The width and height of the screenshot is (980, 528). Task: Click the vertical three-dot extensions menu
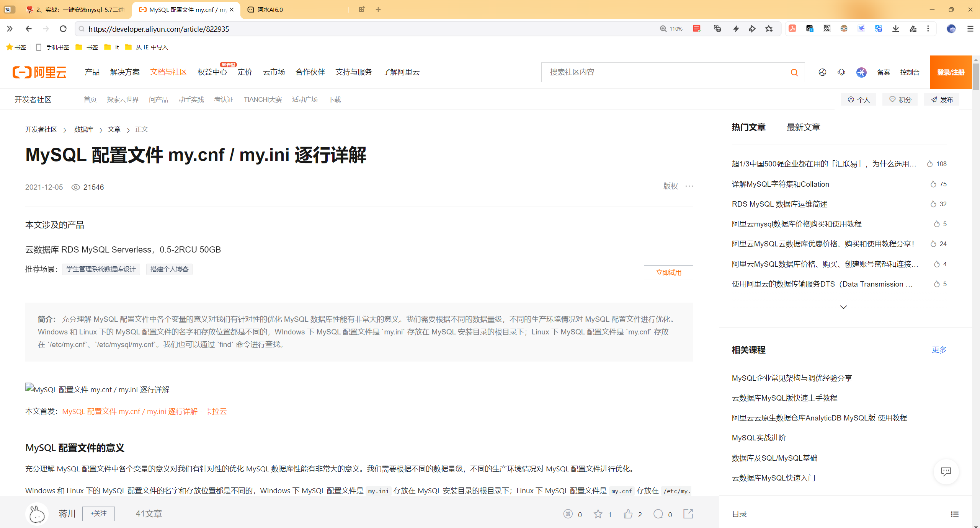coord(928,29)
